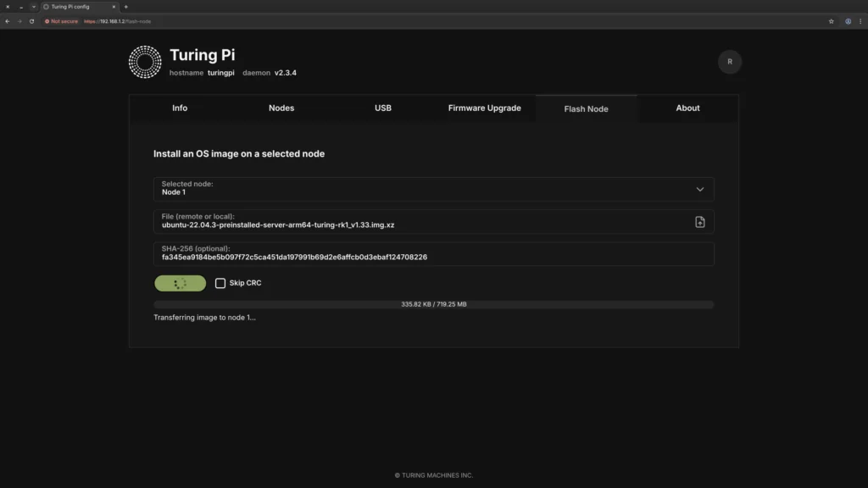Expand the Node 1 selector chevron
Viewport: 868px width, 488px height.
[700, 188]
